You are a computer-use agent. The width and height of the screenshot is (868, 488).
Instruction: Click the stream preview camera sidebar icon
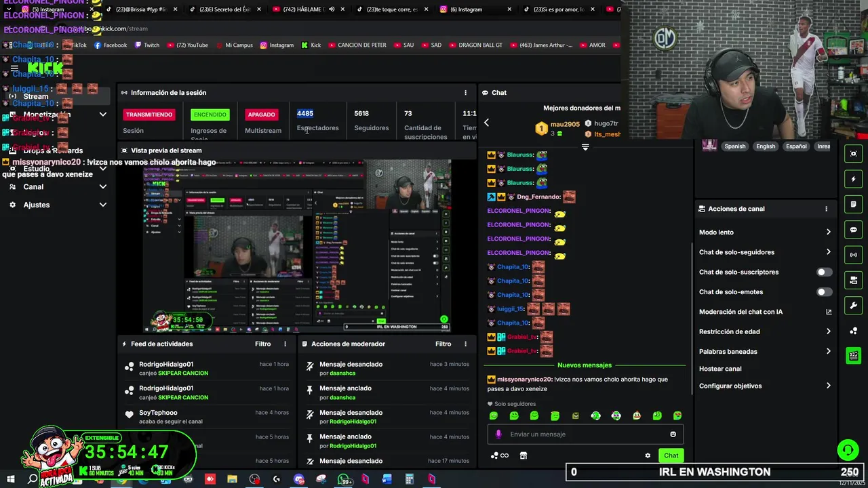click(853, 154)
